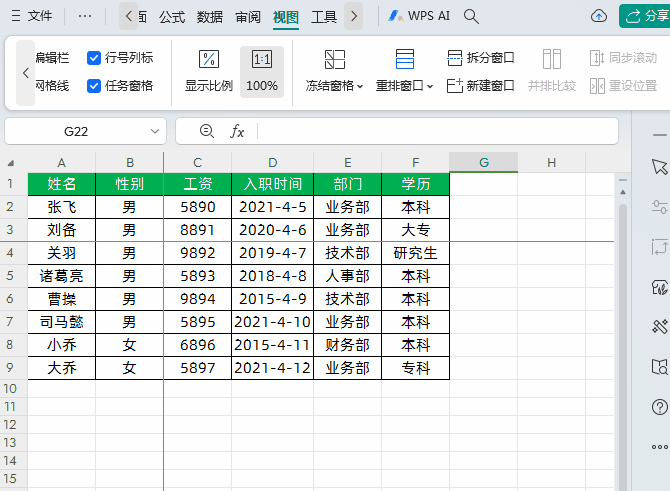The height and width of the screenshot is (491, 670).
Task: Click the 姓名 header cell
Action: (x=62, y=184)
